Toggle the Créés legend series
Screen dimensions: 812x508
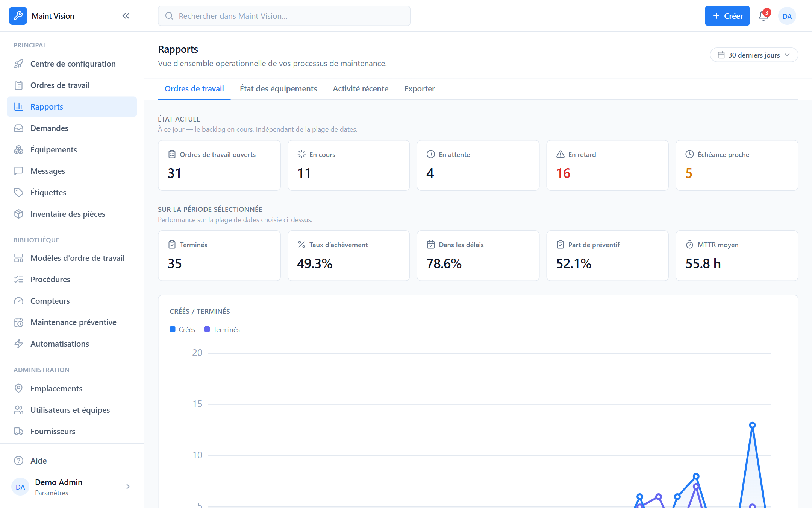pos(182,330)
